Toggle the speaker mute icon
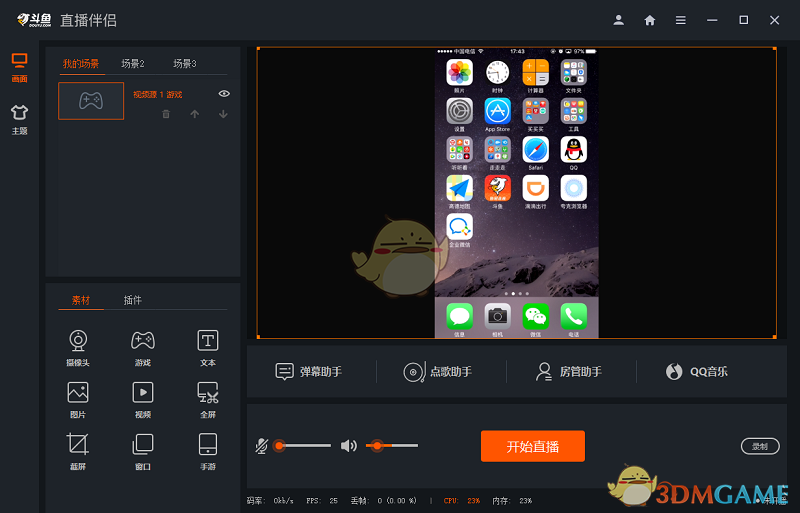800x513 pixels. 348,446
